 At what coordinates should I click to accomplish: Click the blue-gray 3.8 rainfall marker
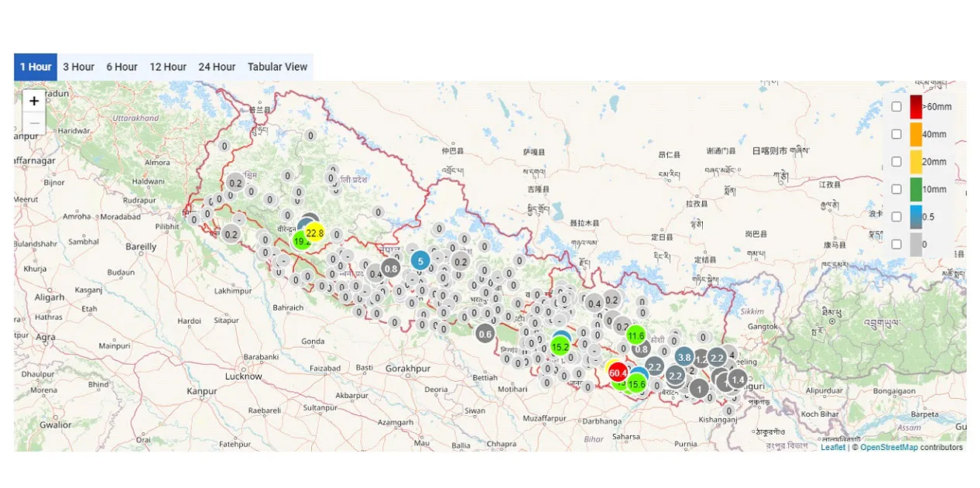pos(684,357)
